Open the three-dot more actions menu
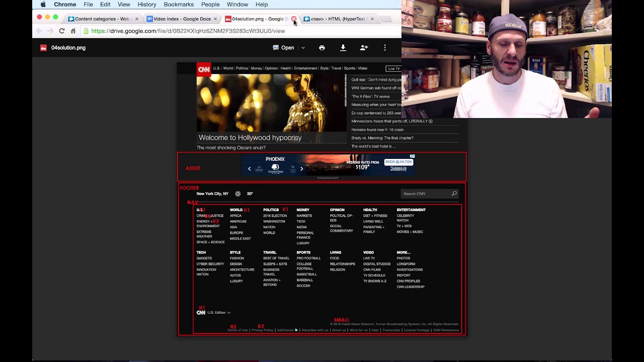 (385, 48)
